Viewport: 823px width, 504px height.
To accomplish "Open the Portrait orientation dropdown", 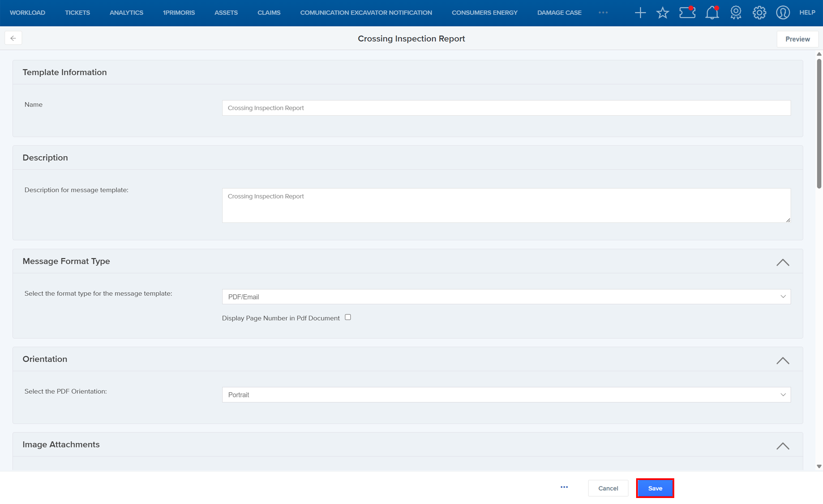I will [506, 395].
